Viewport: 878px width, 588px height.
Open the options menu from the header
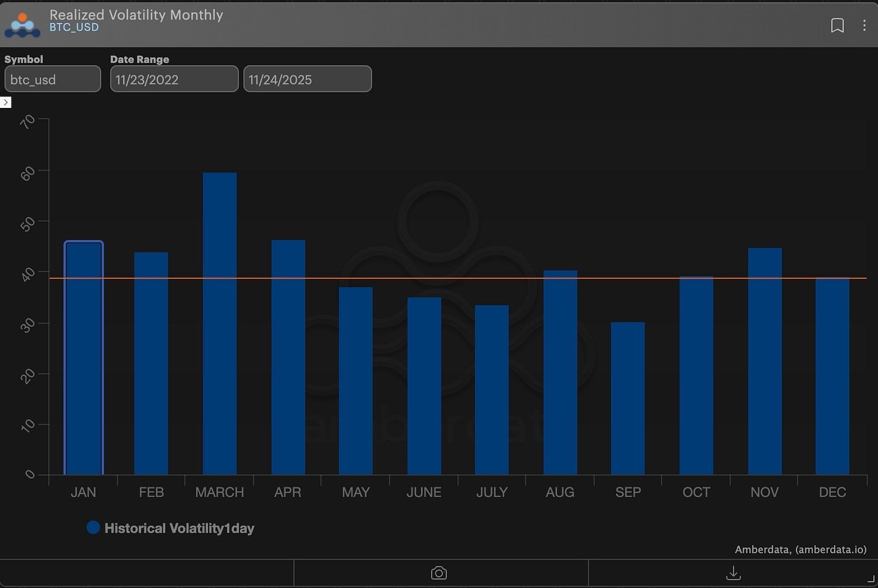(x=865, y=25)
